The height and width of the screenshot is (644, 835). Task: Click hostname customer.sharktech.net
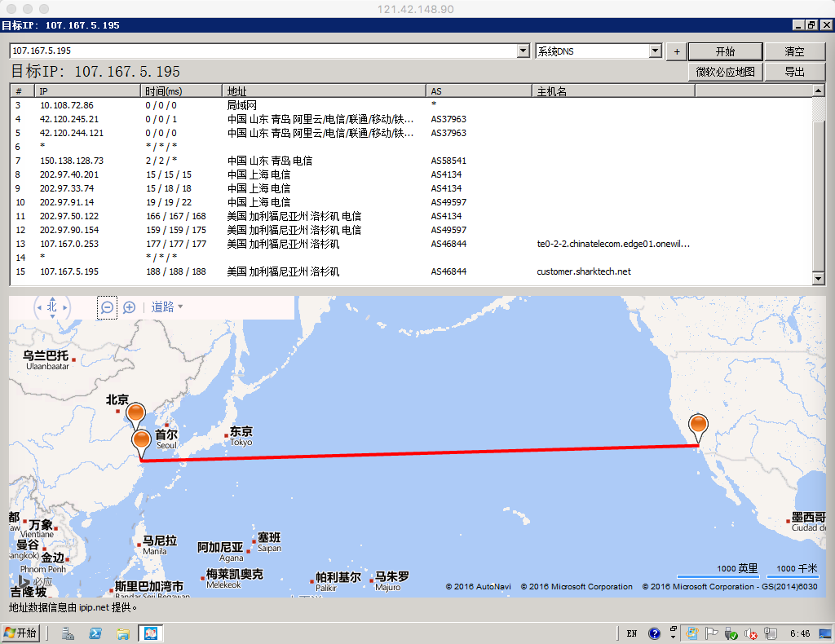[x=584, y=271]
